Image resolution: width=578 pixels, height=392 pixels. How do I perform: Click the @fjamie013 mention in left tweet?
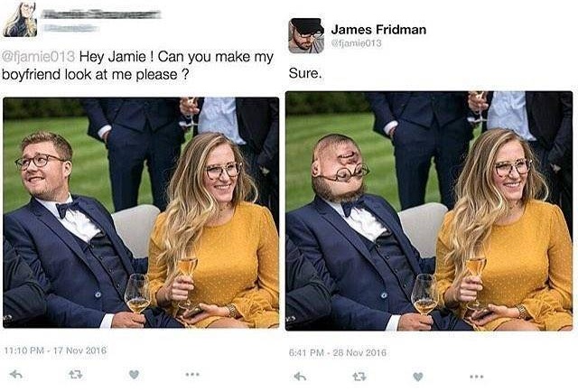[x=38, y=57]
